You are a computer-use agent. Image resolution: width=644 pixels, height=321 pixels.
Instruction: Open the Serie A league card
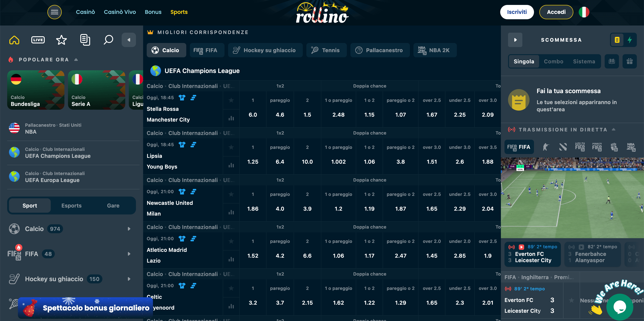(x=97, y=90)
